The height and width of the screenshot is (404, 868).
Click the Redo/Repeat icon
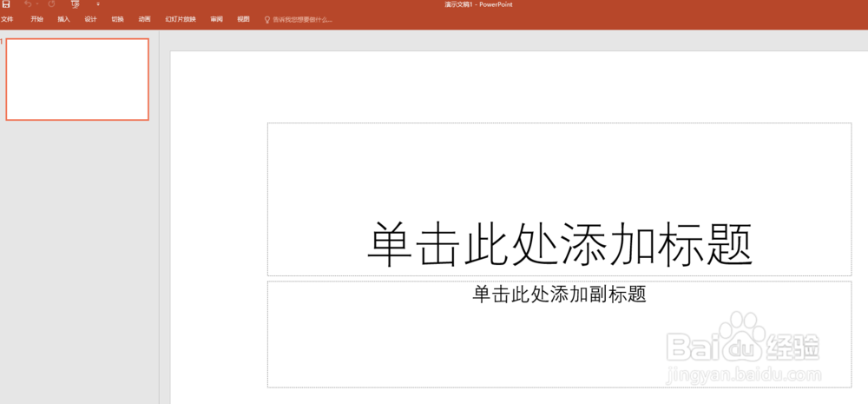point(51,3)
